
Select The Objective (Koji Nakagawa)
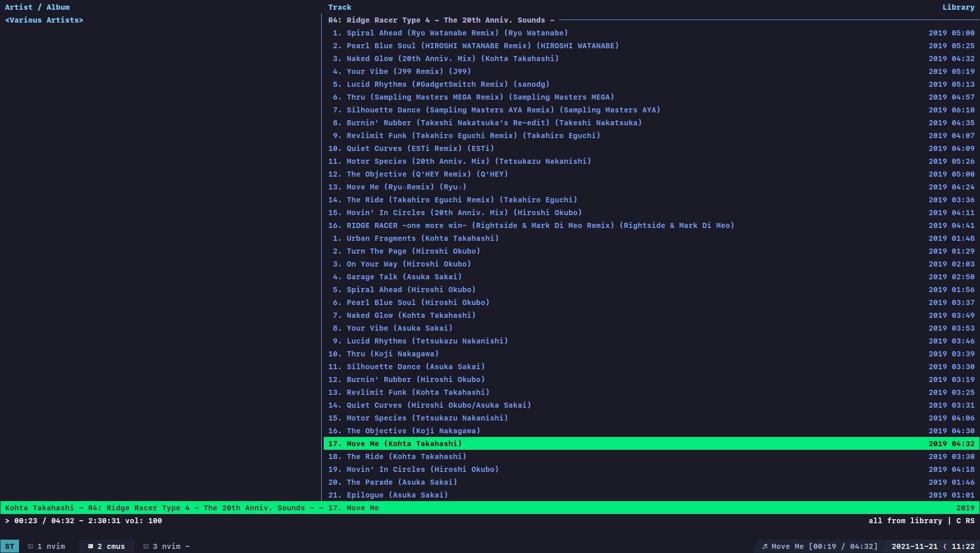click(652, 431)
